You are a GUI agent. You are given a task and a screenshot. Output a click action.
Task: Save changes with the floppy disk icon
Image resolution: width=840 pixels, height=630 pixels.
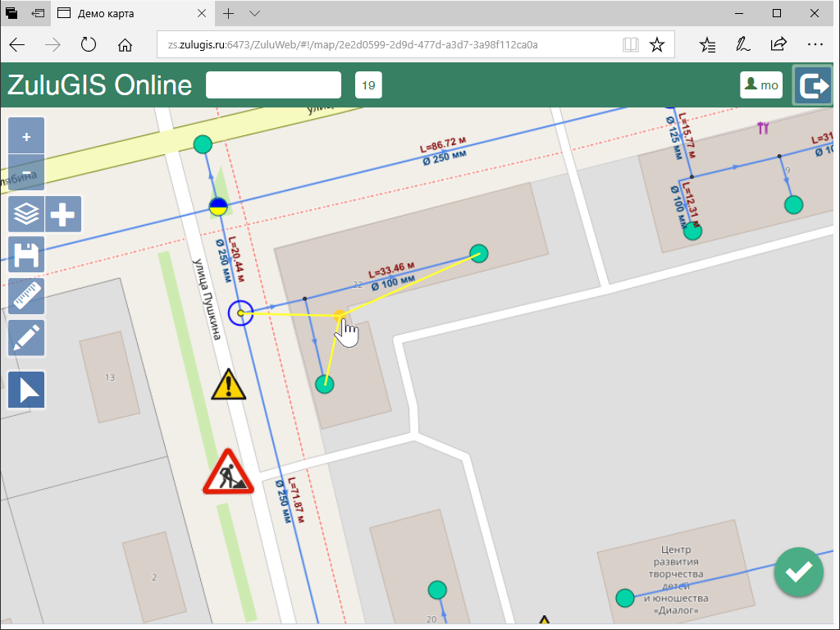coord(26,256)
